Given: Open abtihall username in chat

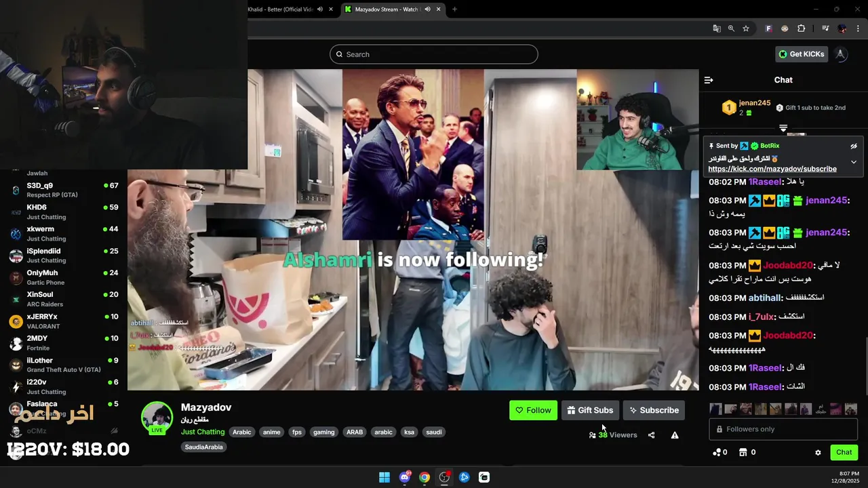Looking at the screenshot, I should (765, 298).
